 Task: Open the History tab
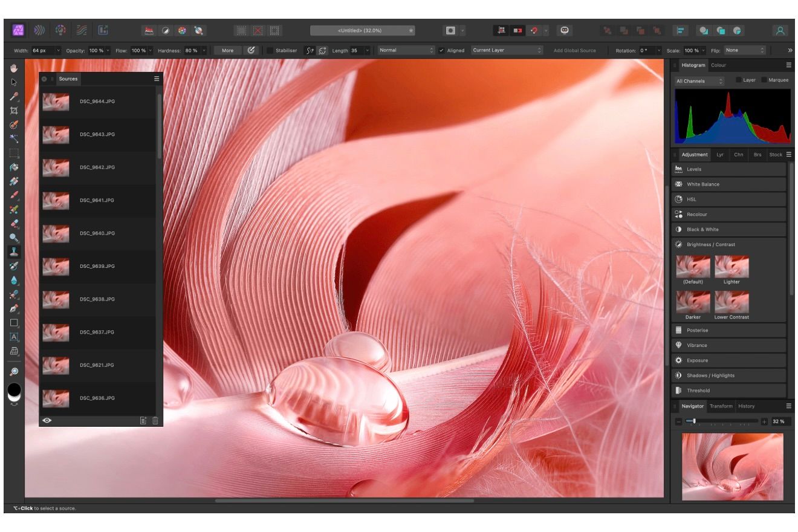(746, 406)
